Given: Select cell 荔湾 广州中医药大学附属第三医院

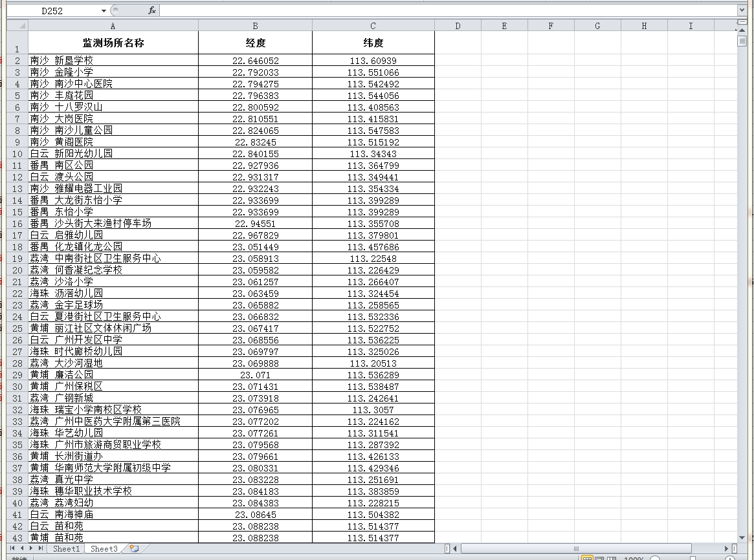Looking at the screenshot, I should [x=113, y=421].
